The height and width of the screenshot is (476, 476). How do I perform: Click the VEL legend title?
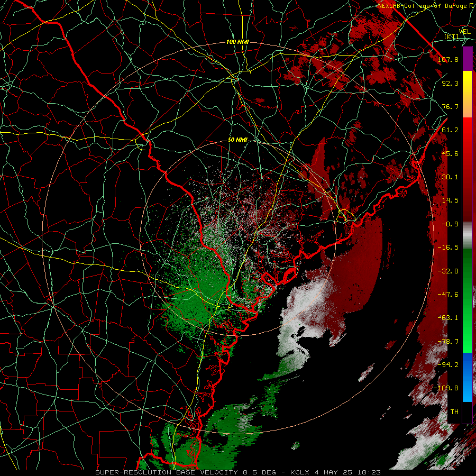click(x=464, y=31)
